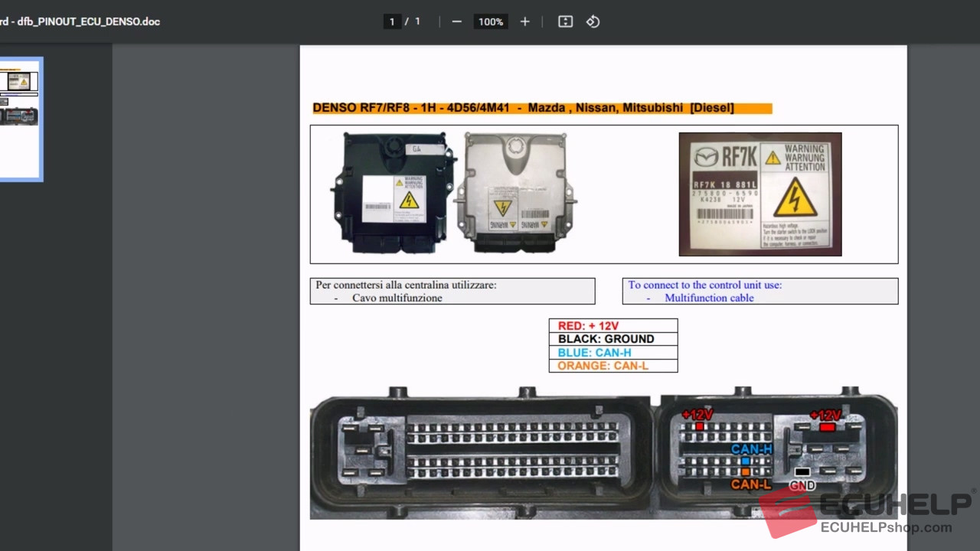Click the 'To connect to the control unit' box
This screenshot has height=551, width=980.
[759, 291]
